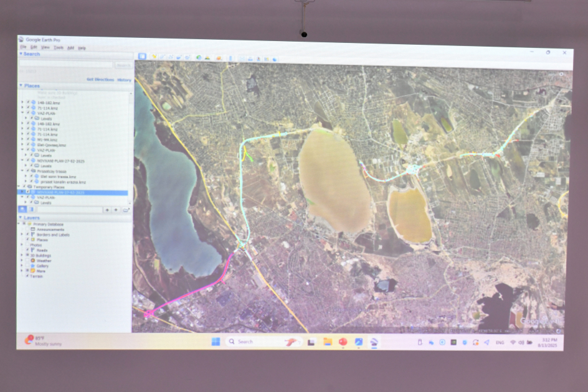Image resolution: width=588 pixels, height=392 pixels.
Task: Click the Show Historical Imagery icon
Action: click(199, 57)
